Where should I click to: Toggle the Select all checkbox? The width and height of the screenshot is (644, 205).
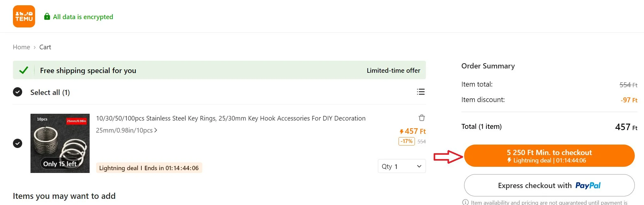18,92
